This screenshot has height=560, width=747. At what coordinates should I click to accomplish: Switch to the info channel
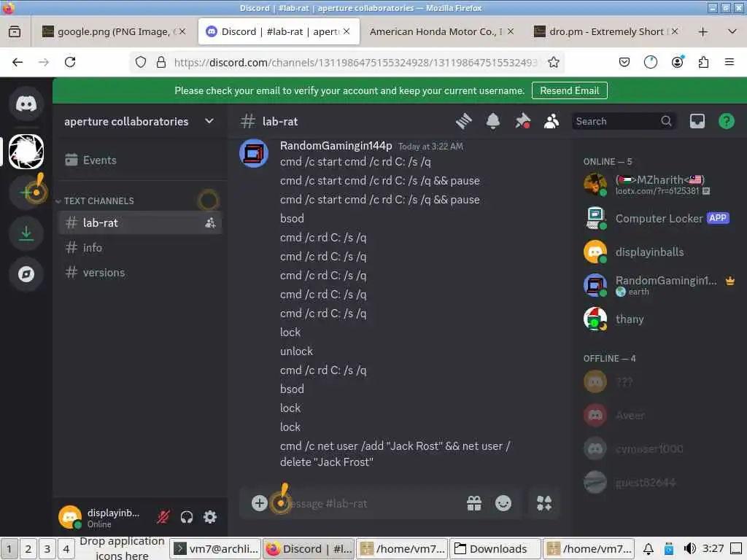(x=140, y=248)
